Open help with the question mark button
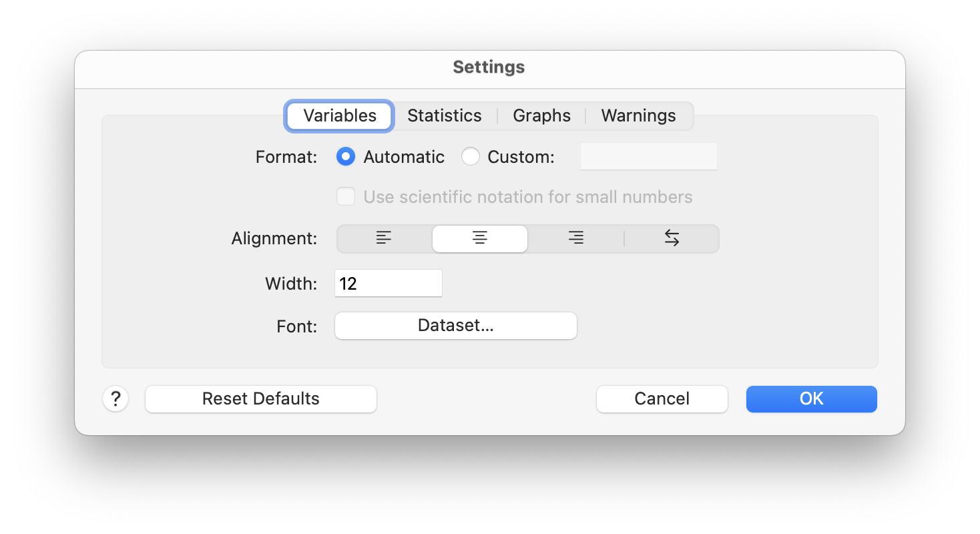980x534 pixels. click(x=115, y=399)
